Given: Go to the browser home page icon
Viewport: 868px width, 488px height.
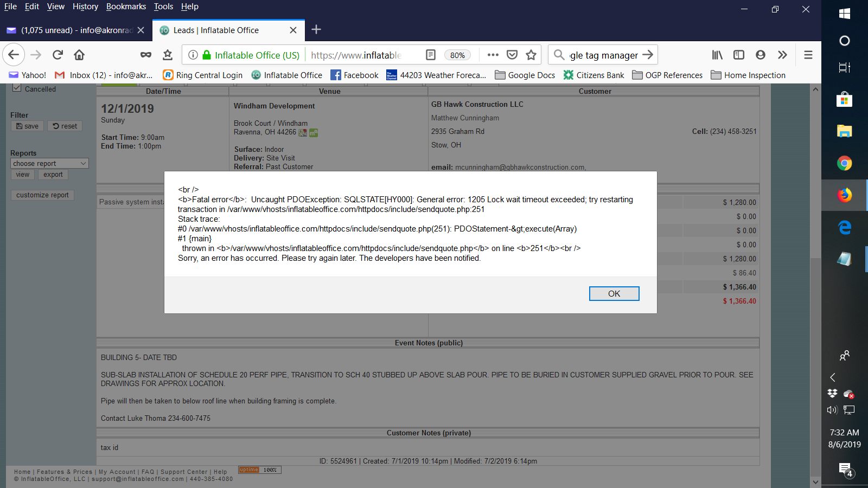Looking at the screenshot, I should click(79, 55).
